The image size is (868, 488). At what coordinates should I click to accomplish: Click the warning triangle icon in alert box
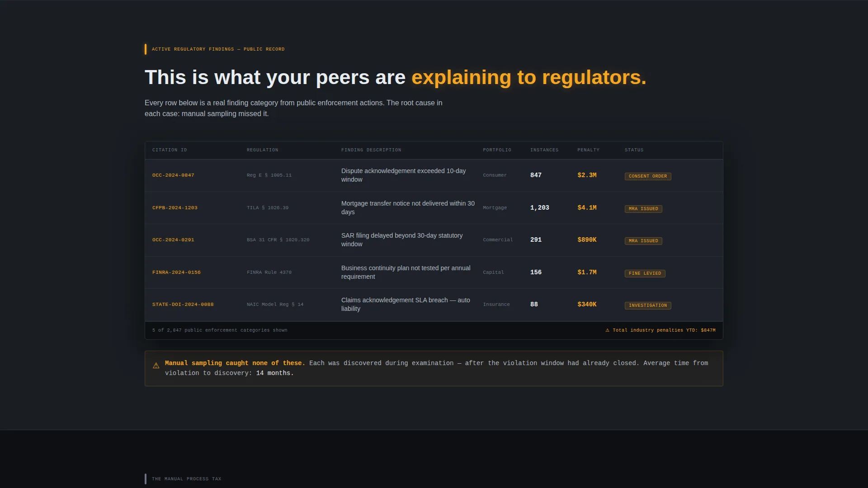tap(156, 366)
